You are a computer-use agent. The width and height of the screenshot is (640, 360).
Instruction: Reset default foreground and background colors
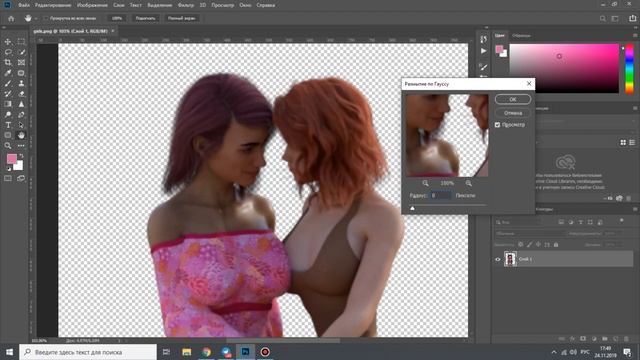[x=8, y=168]
